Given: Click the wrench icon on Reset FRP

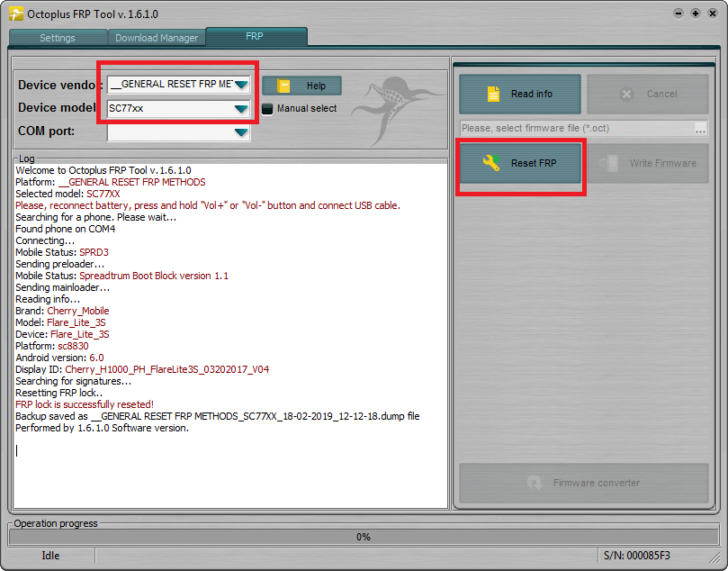Looking at the screenshot, I should pyautogui.click(x=491, y=163).
